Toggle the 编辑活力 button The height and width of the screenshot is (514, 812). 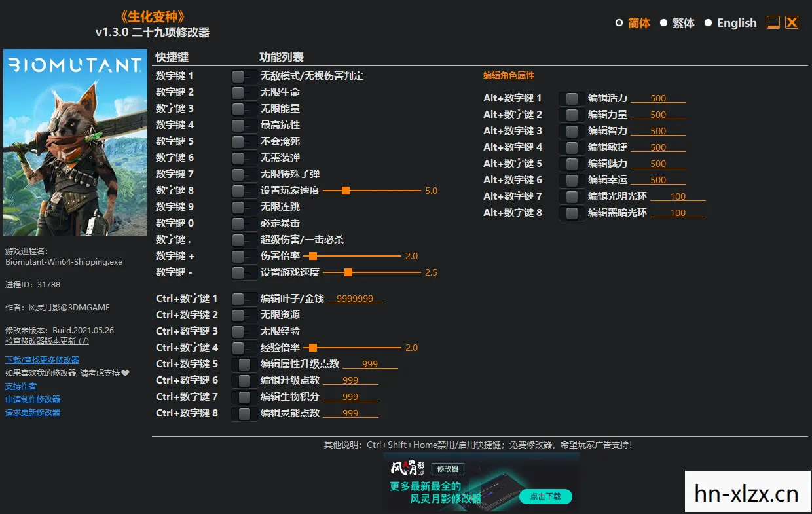(x=572, y=98)
